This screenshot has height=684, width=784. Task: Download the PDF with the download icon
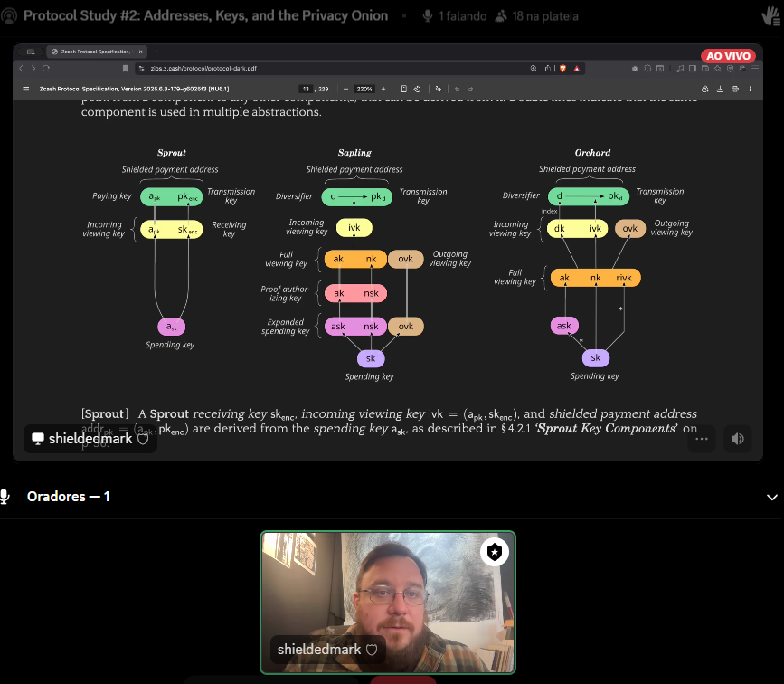click(720, 89)
